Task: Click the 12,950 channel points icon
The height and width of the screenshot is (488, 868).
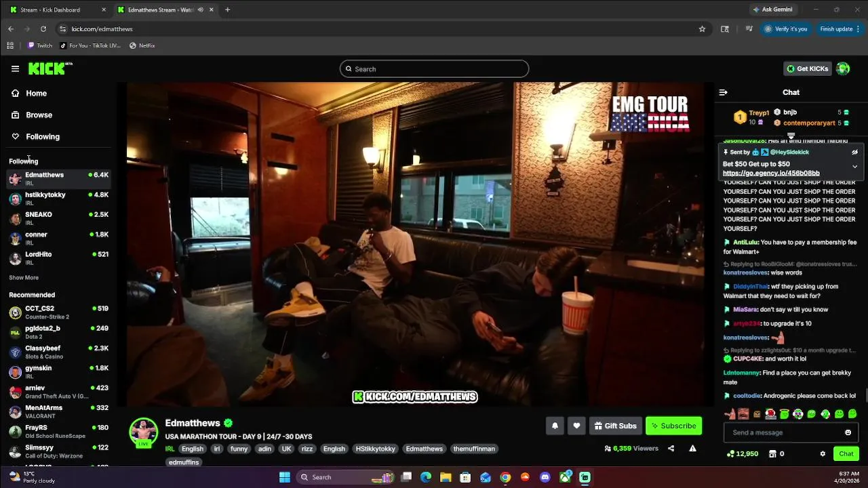Action: click(742, 454)
